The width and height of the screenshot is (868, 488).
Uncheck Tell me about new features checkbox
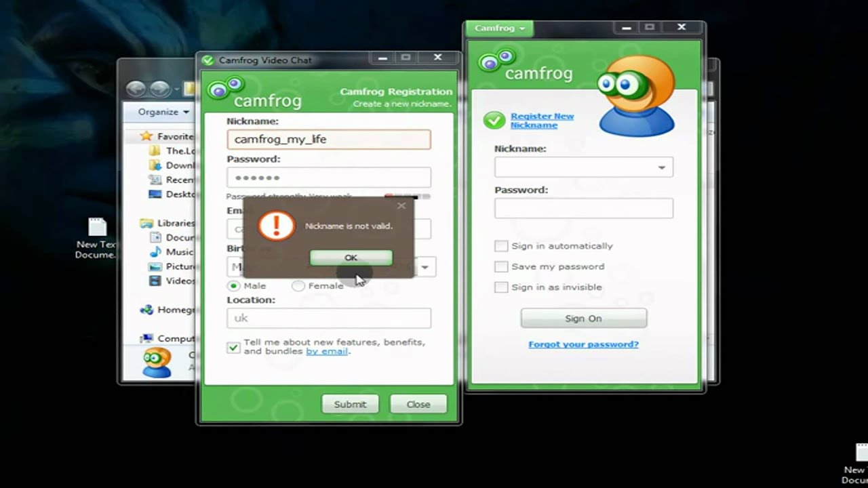233,347
